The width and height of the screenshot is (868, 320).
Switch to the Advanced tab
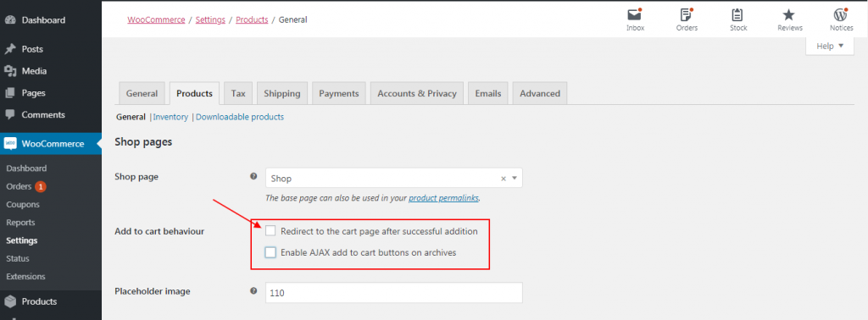click(540, 93)
